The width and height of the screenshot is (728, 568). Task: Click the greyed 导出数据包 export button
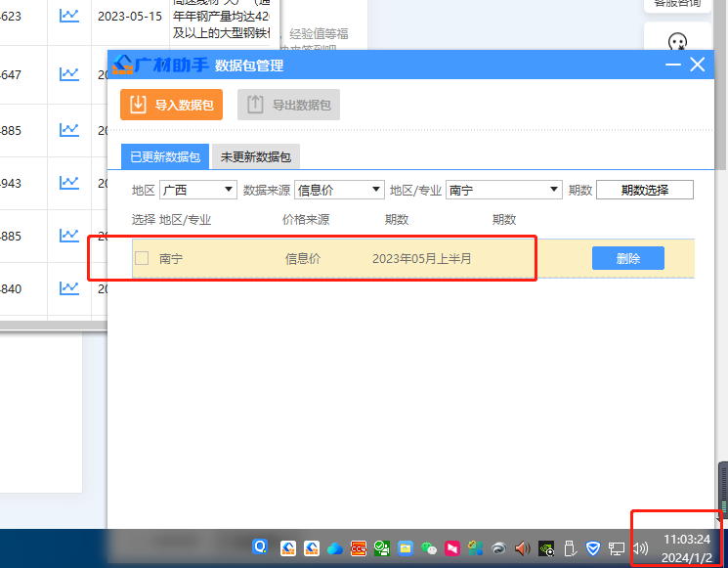coord(288,105)
